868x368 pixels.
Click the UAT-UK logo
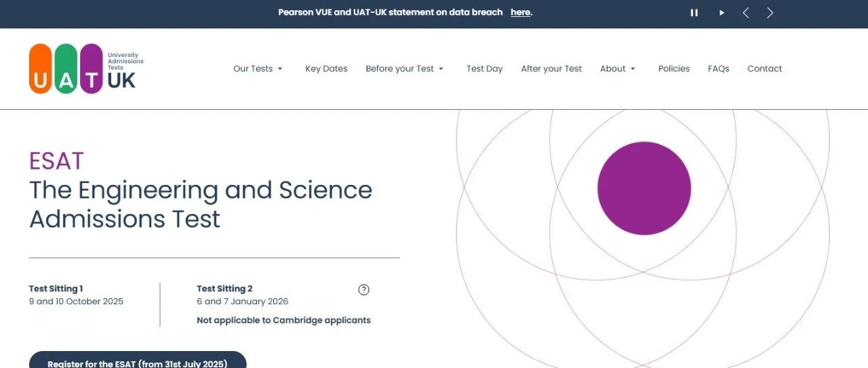86,68
